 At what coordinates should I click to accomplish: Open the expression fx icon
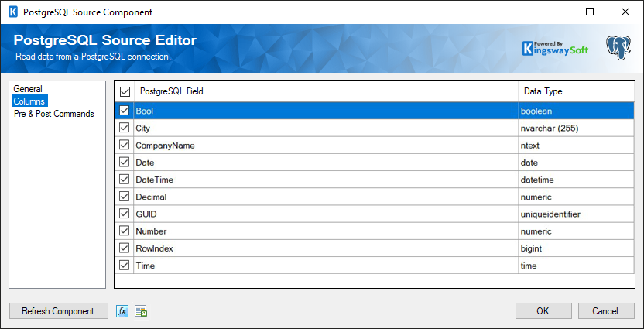[x=122, y=311]
